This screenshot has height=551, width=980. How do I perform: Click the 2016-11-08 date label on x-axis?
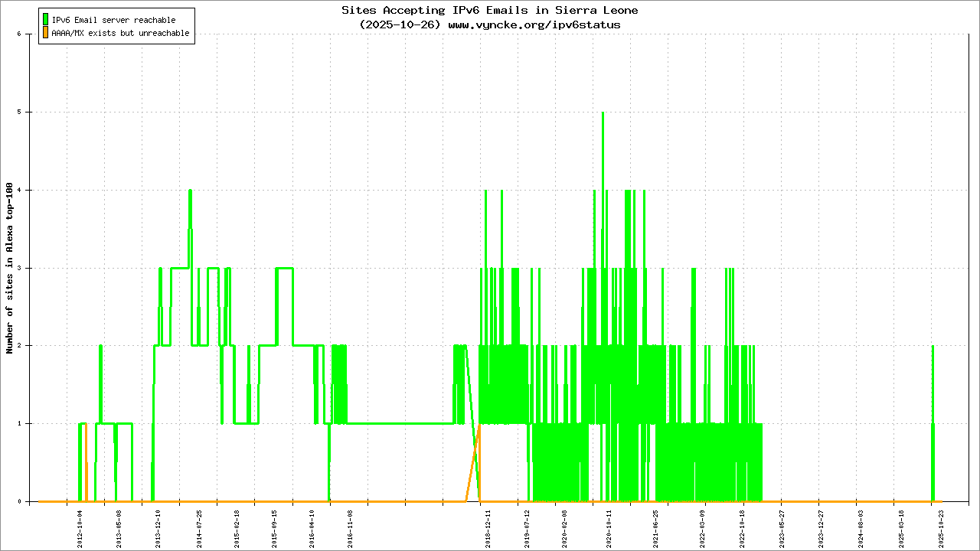pyautogui.click(x=350, y=527)
